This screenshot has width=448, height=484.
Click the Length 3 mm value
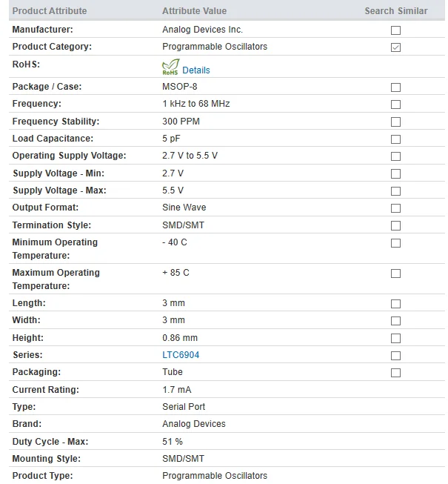pos(173,303)
